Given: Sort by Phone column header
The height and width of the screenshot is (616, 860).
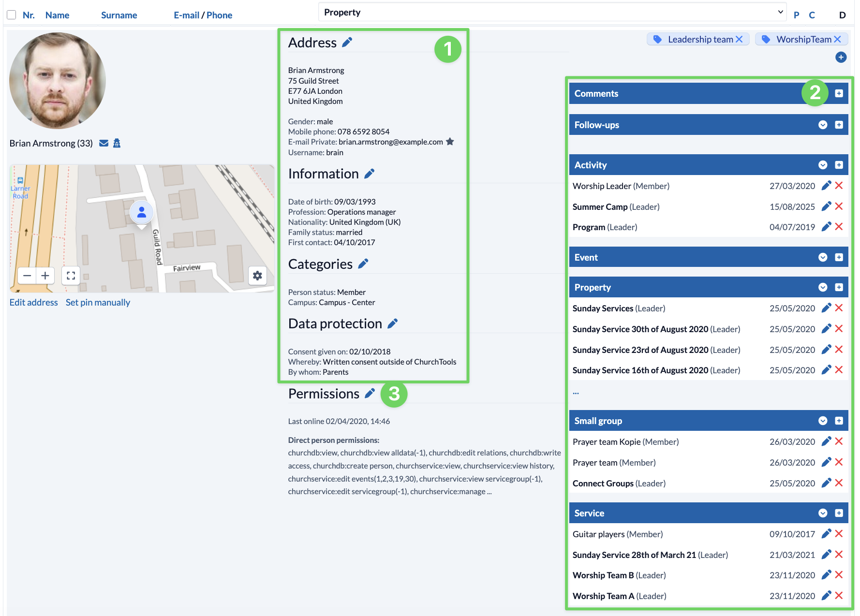Looking at the screenshot, I should click(x=220, y=15).
